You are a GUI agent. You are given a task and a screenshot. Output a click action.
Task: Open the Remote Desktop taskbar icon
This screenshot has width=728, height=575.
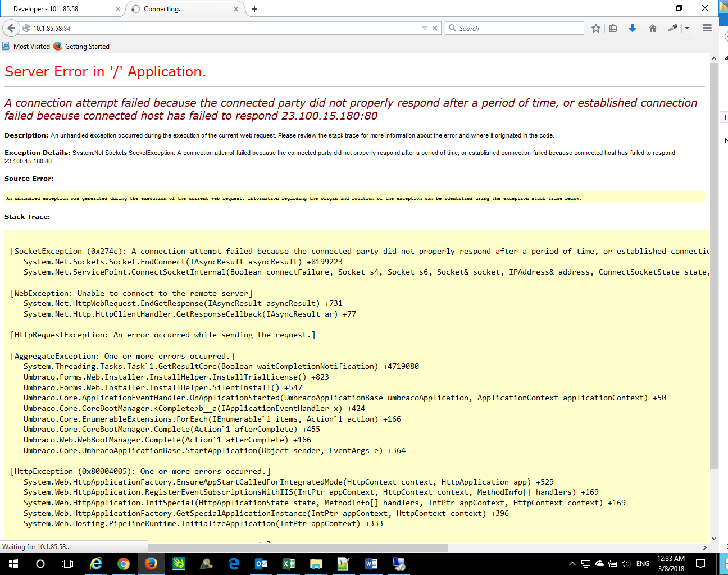tap(399, 564)
